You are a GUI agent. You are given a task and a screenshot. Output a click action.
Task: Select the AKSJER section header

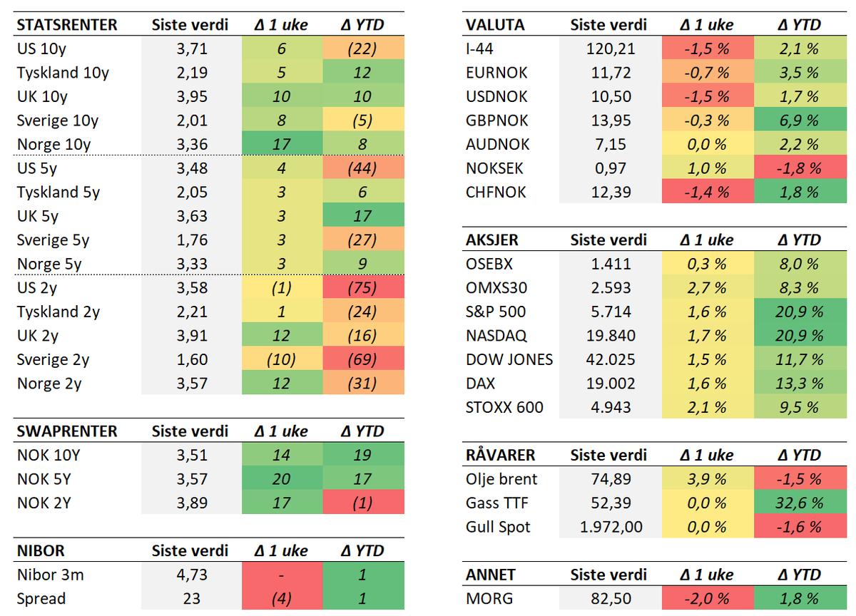pos(492,240)
